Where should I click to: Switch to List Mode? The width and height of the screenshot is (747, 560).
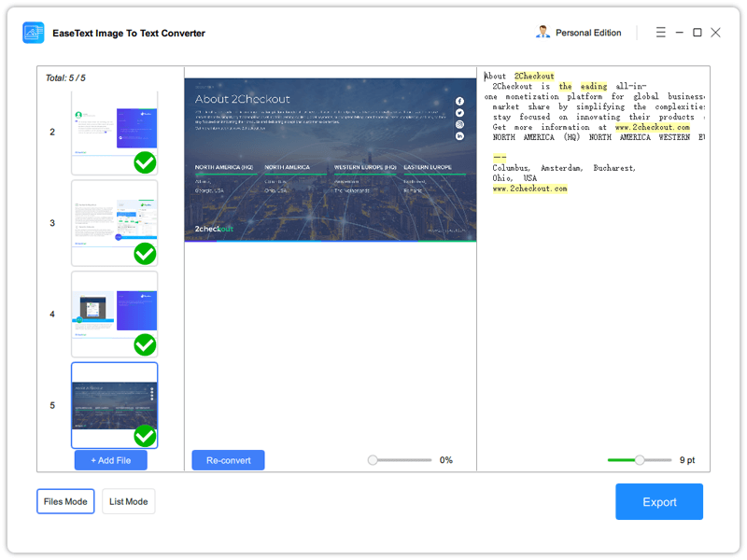pyautogui.click(x=129, y=501)
